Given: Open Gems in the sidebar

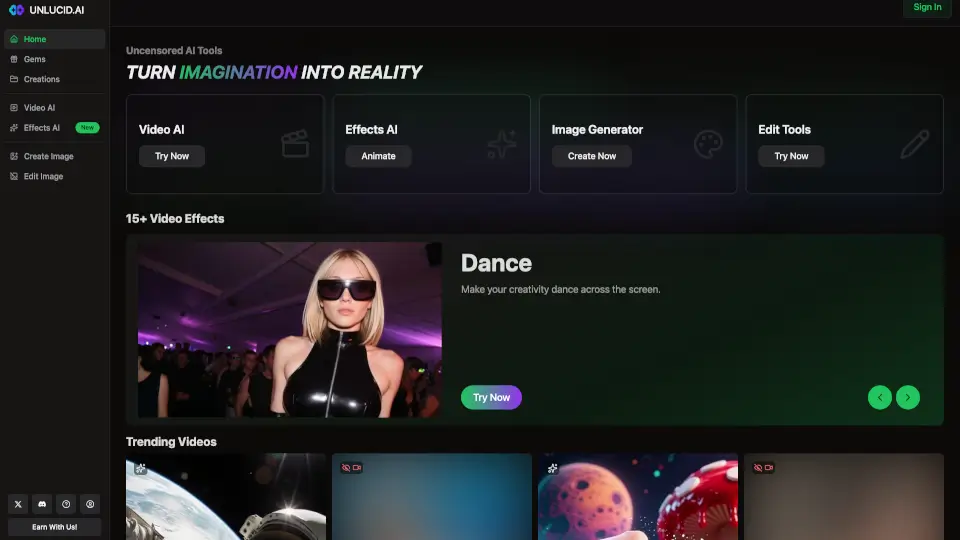Looking at the screenshot, I should [54, 59].
